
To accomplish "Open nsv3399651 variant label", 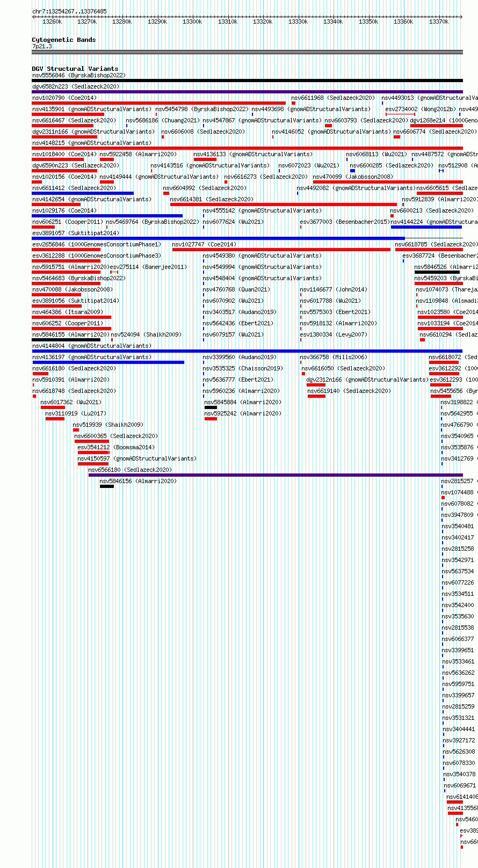I will coord(458,650).
